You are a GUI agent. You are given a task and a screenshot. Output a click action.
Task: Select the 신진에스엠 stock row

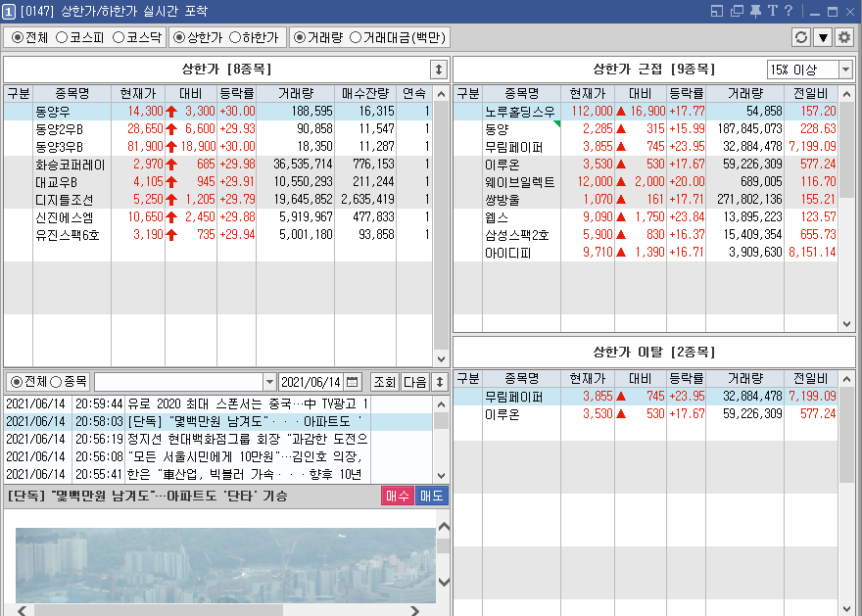pos(218,216)
